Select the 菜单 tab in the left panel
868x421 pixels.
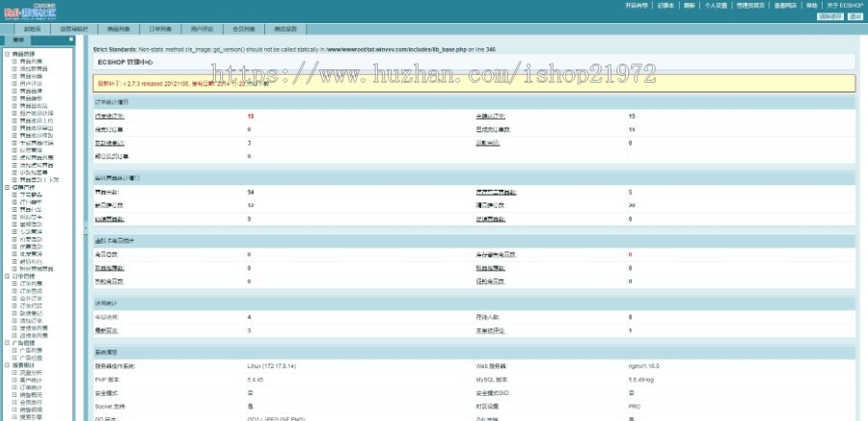pos(18,40)
